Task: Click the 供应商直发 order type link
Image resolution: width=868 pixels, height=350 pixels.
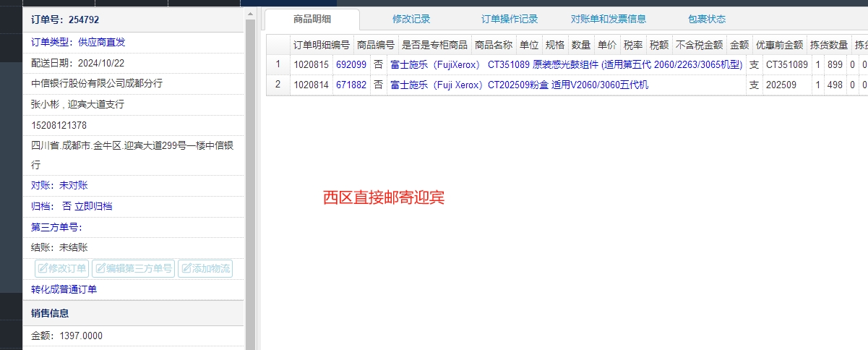Action: pos(101,42)
